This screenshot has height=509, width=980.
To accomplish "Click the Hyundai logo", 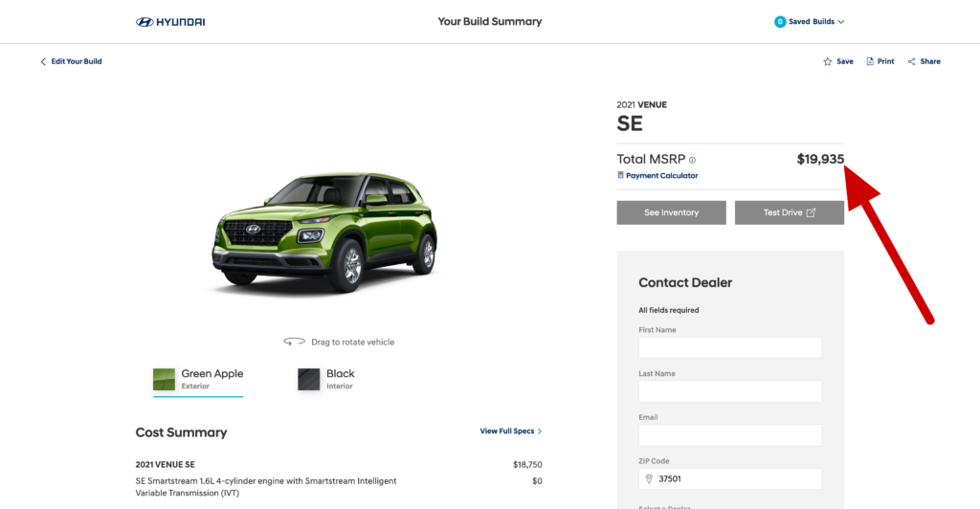I will 170,22.
